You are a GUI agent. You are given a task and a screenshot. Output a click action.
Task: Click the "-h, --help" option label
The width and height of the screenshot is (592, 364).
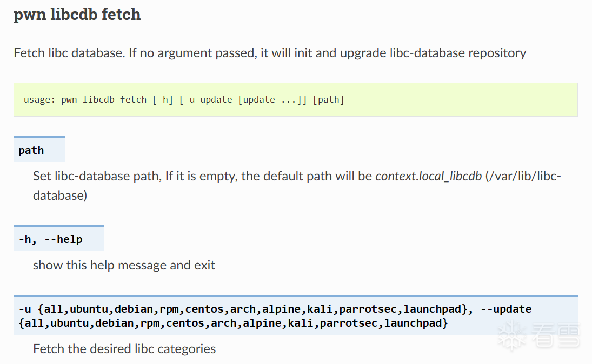point(50,239)
